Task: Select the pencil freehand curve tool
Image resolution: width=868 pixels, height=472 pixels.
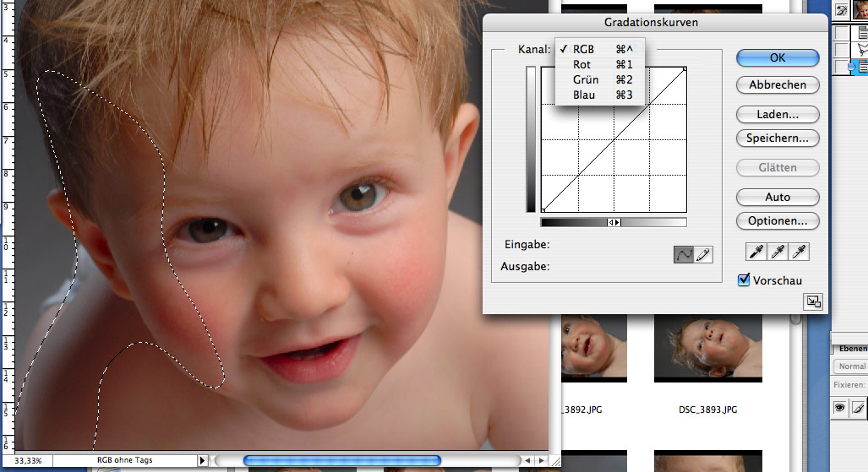Action: (x=703, y=254)
